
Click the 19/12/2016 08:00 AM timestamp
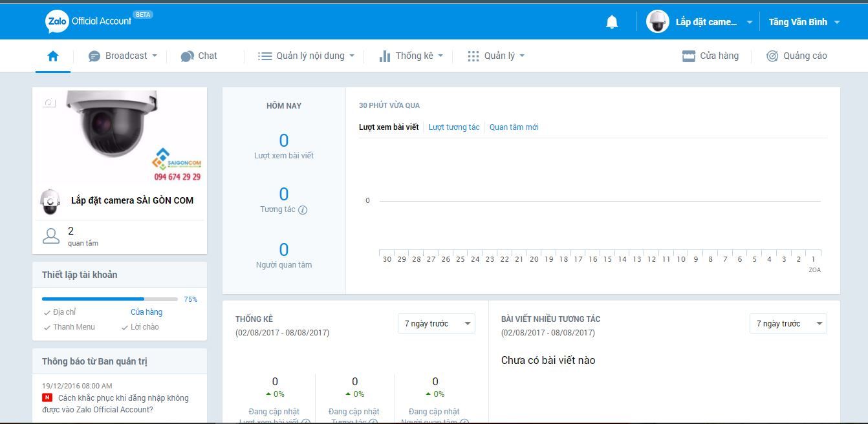(77, 386)
